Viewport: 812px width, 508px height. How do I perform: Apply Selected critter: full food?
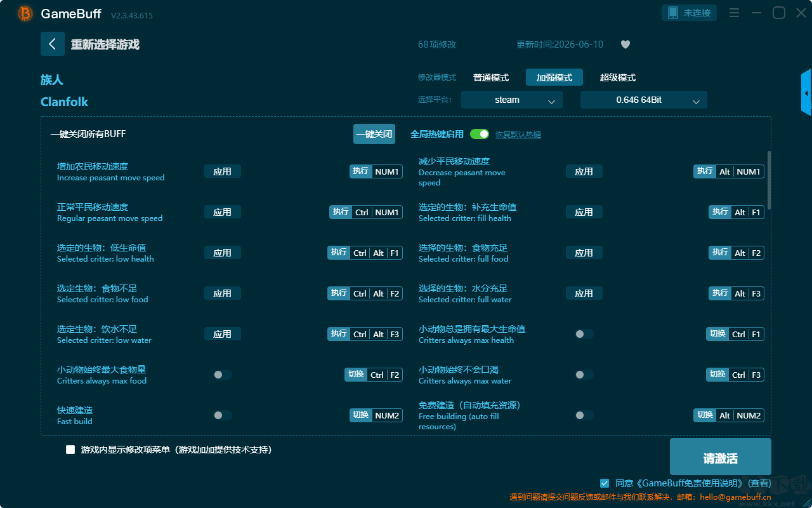pyautogui.click(x=584, y=253)
